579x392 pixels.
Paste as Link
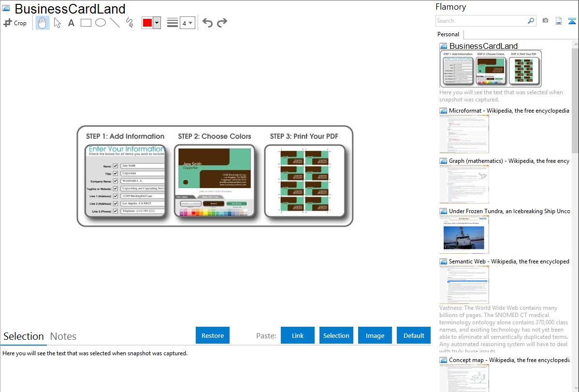click(298, 335)
